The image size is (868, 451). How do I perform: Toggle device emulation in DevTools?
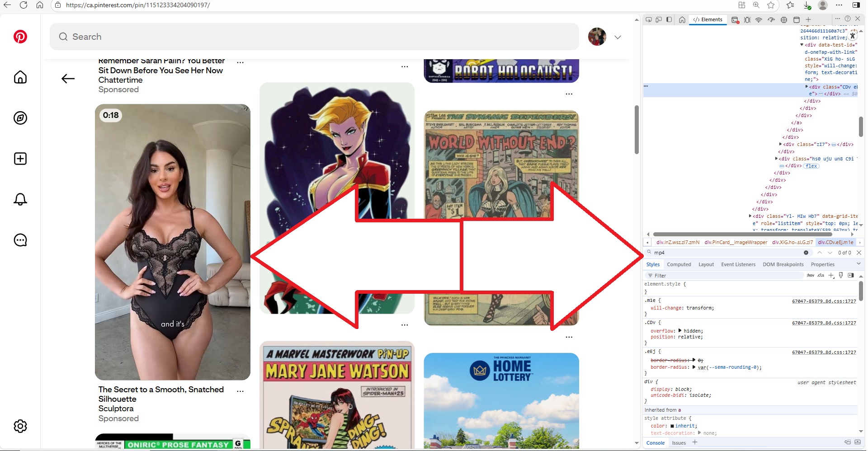[x=659, y=19]
